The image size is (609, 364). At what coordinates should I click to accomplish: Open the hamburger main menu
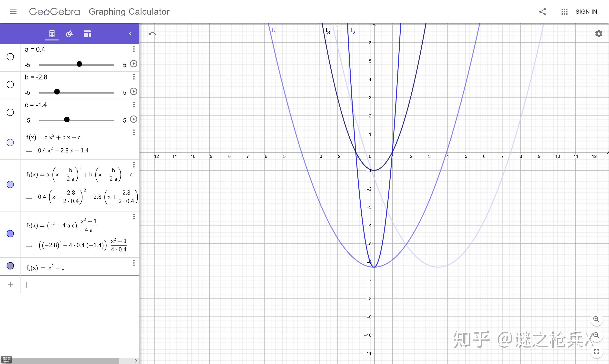coord(13,11)
